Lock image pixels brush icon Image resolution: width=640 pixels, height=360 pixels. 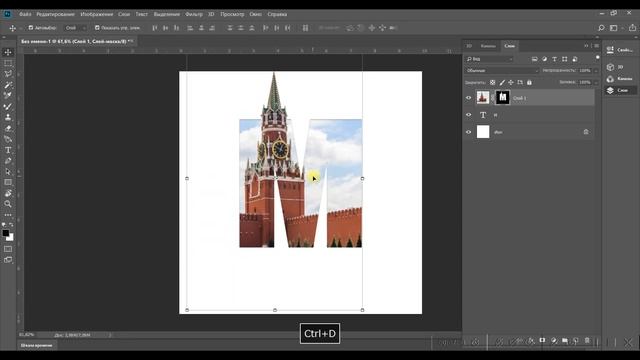[502, 82]
